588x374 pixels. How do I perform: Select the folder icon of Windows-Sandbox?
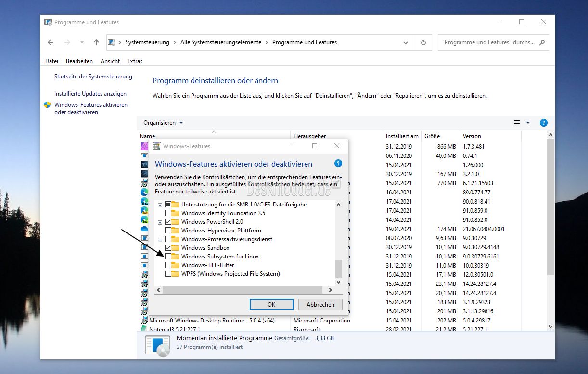176,248
